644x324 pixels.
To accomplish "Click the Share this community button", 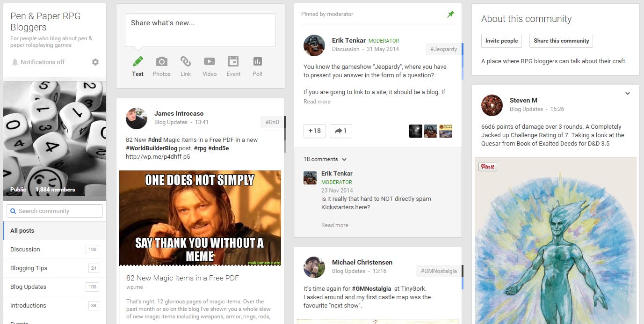I will point(561,41).
